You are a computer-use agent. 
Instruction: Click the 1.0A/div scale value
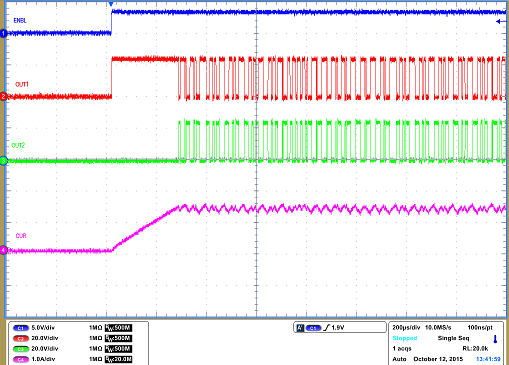coord(43,359)
